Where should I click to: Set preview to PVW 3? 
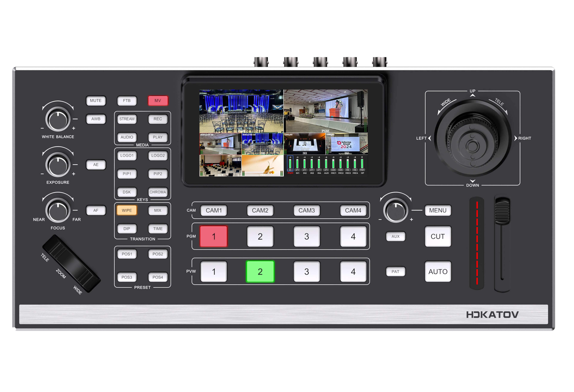coord(307,271)
